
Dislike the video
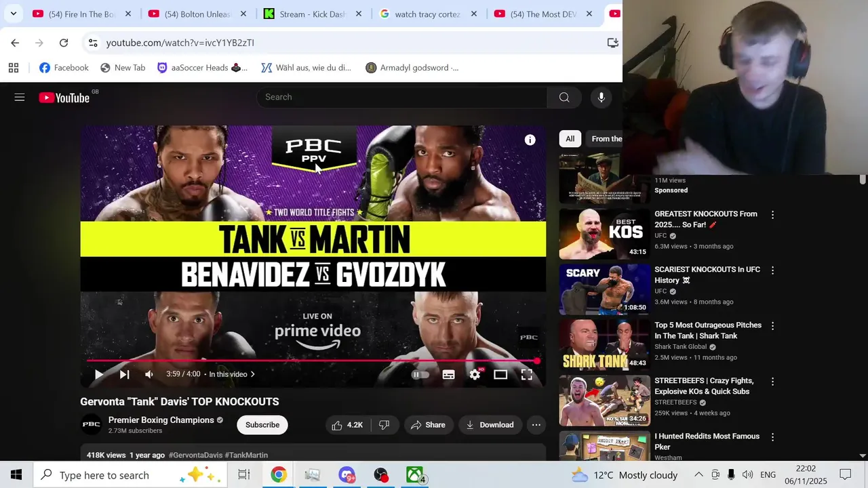click(x=384, y=425)
